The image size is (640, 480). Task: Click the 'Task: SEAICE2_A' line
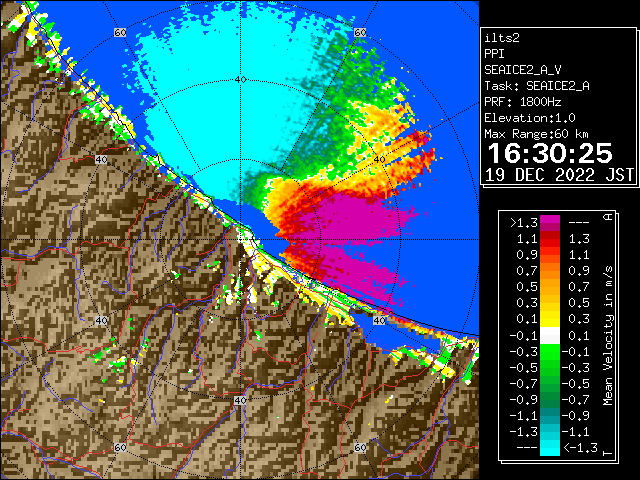pyautogui.click(x=537, y=86)
